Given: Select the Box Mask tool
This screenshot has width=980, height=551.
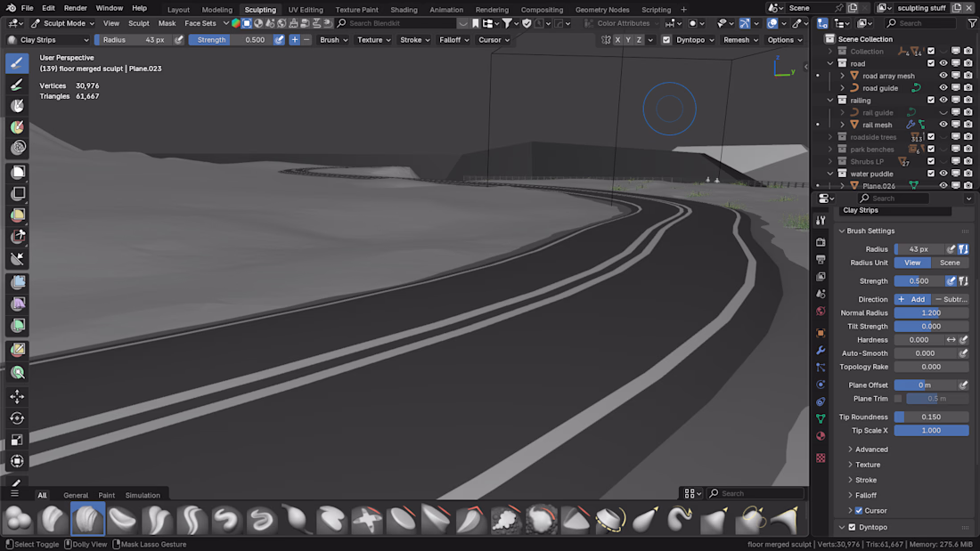Looking at the screenshot, I should click(x=18, y=172).
